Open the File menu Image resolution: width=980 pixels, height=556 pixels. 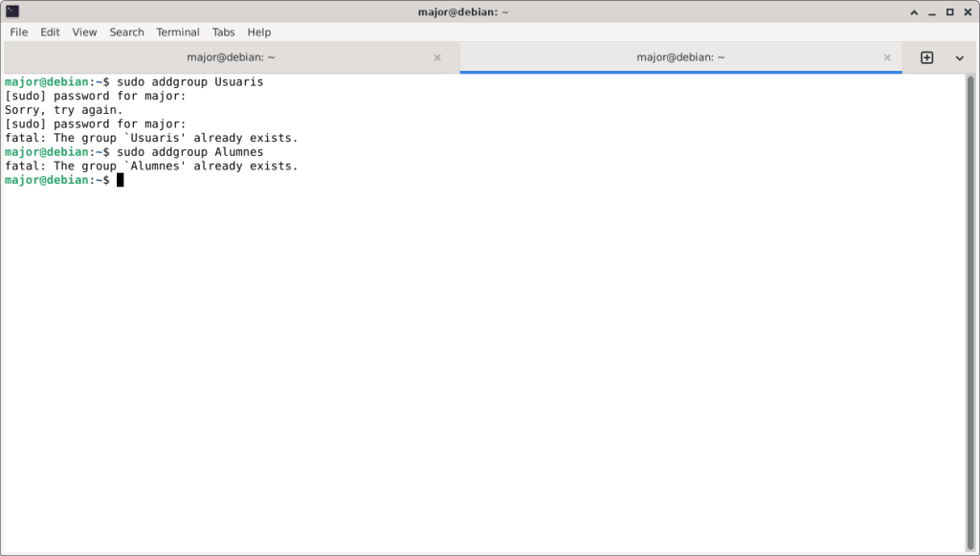pos(19,32)
